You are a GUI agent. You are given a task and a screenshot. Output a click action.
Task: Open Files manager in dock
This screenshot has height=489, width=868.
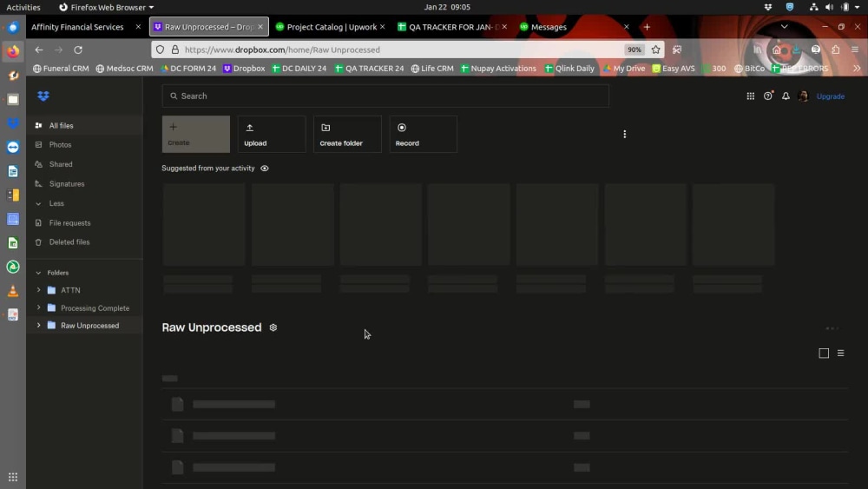(13, 100)
